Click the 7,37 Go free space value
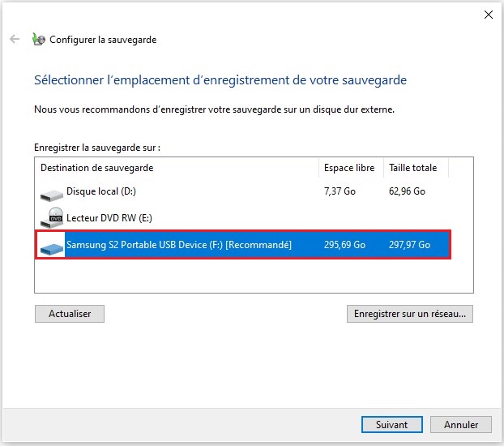This screenshot has width=504, height=446. pos(340,191)
